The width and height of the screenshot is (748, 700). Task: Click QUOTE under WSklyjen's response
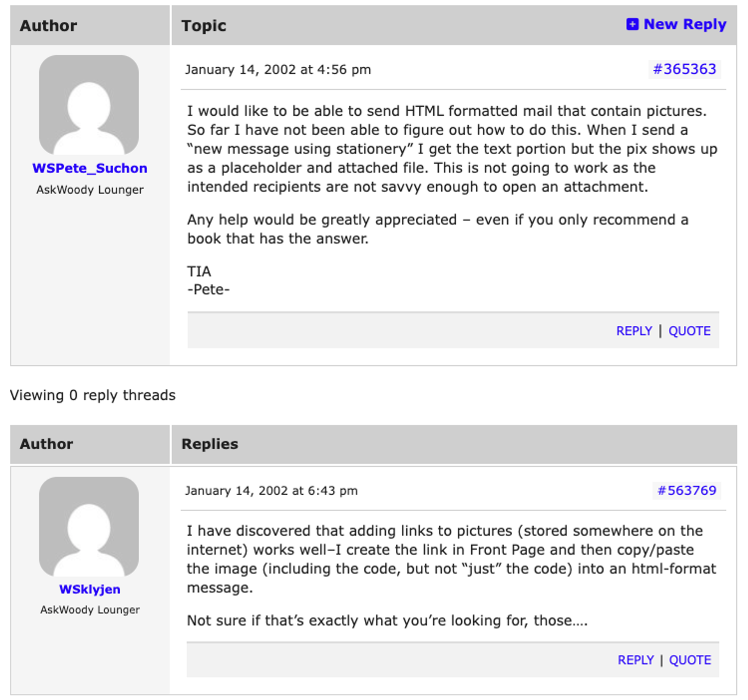pos(690,660)
